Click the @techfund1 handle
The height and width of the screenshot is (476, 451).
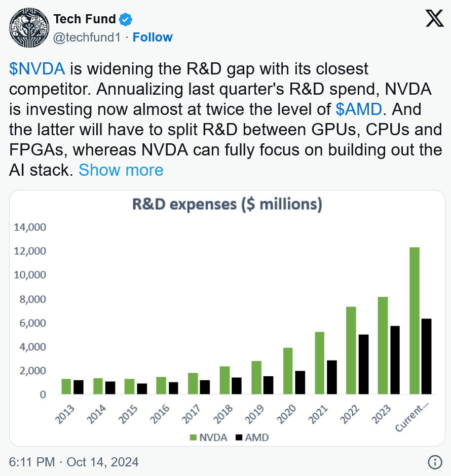pyautogui.click(x=87, y=37)
